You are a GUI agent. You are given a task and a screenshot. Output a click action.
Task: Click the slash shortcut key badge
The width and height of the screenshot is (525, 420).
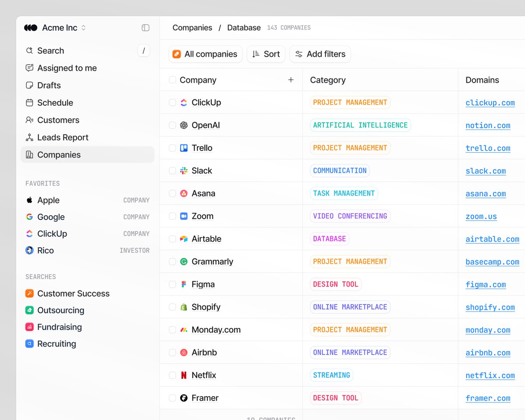point(143,51)
